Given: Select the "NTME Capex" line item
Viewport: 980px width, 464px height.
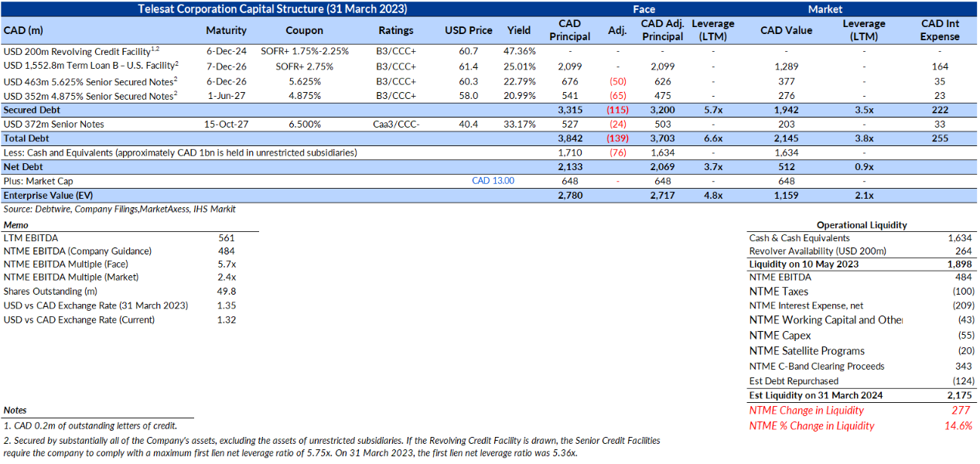Looking at the screenshot, I should (780, 336).
